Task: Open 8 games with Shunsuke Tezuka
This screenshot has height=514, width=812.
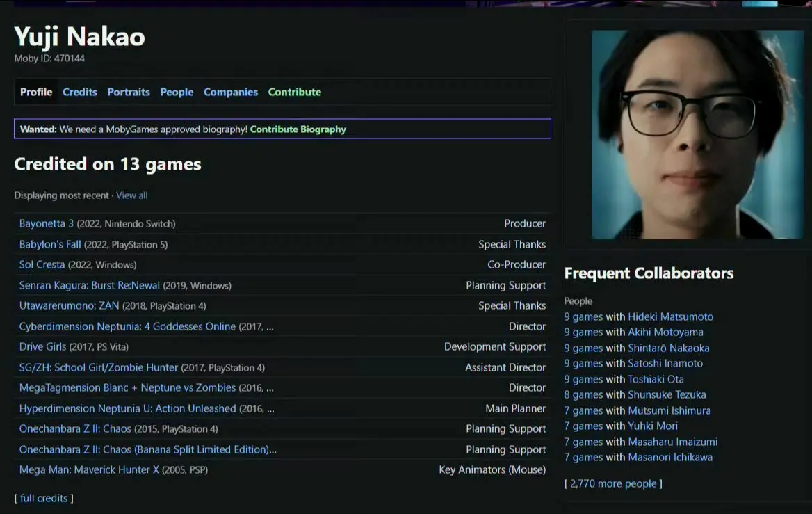Action: click(x=635, y=395)
